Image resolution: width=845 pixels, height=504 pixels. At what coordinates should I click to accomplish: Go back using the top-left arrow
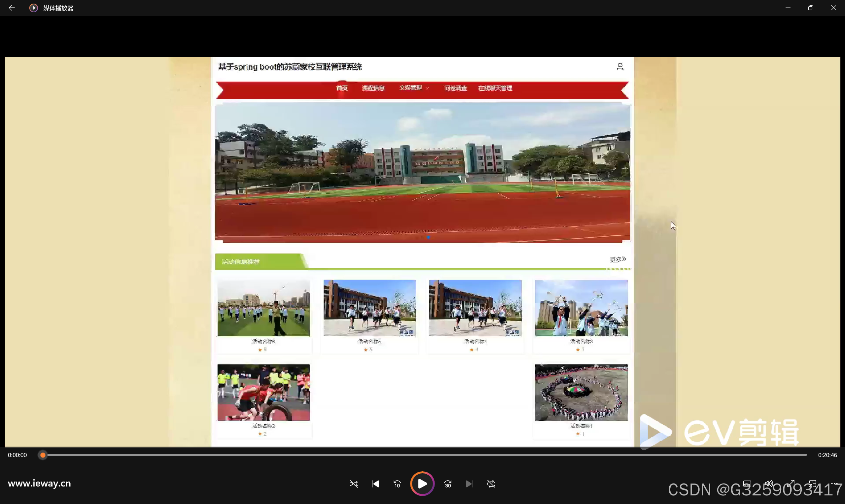tap(12, 8)
